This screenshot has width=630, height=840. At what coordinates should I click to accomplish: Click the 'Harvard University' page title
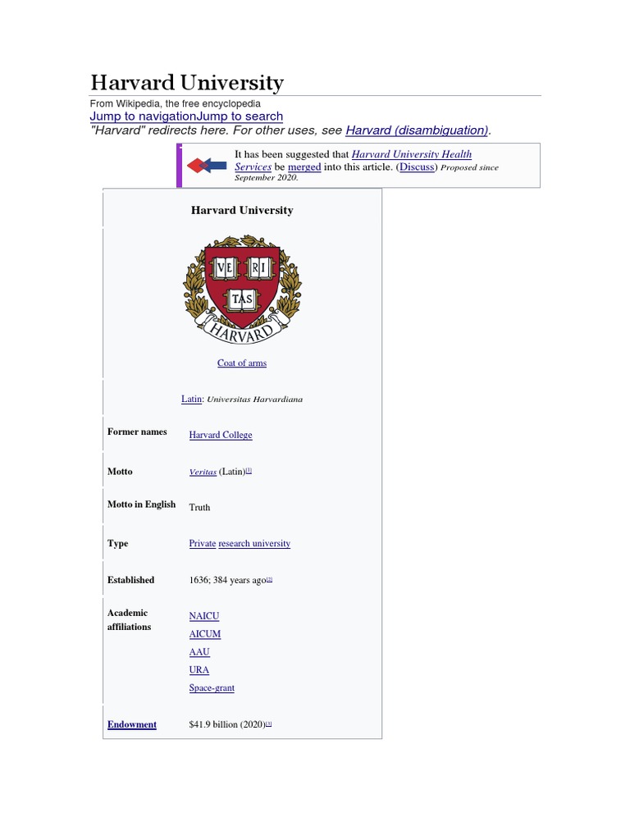click(187, 83)
